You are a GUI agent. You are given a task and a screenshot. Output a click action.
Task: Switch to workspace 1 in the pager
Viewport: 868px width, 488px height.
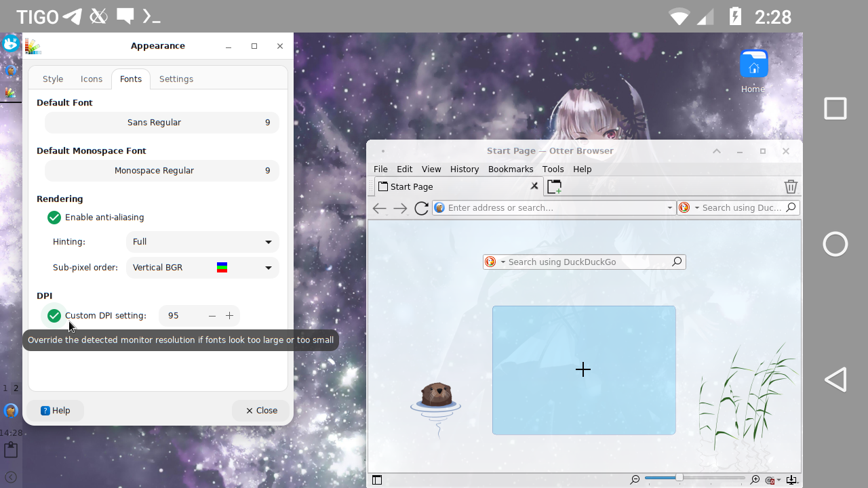point(5,388)
